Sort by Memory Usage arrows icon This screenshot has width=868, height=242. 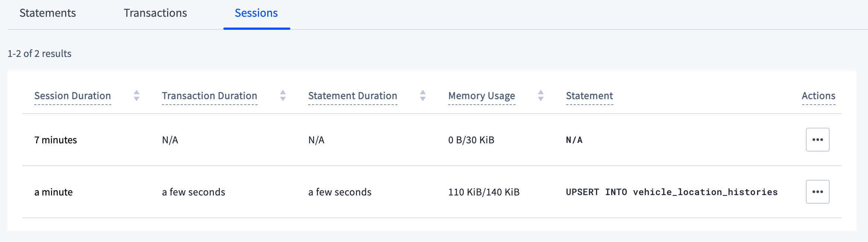(541, 96)
